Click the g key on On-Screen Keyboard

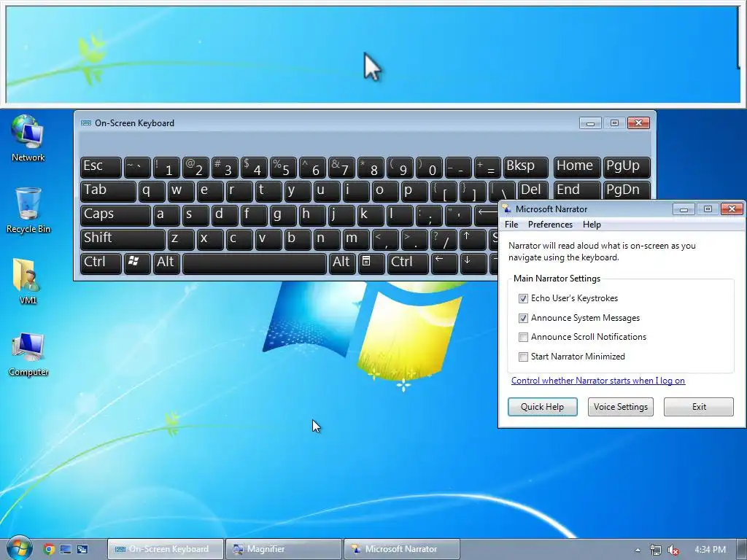pyautogui.click(x=283, y=215)
